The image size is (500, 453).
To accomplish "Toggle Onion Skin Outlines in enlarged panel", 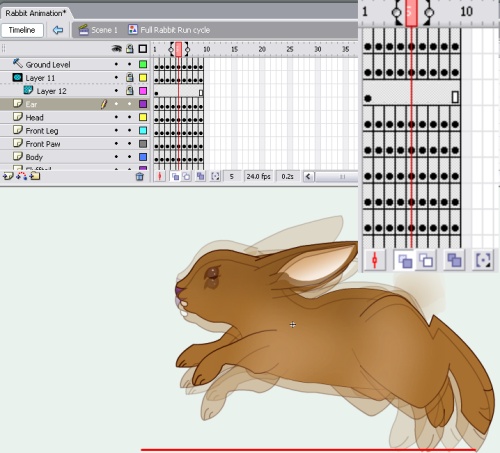I will point(426,260).
